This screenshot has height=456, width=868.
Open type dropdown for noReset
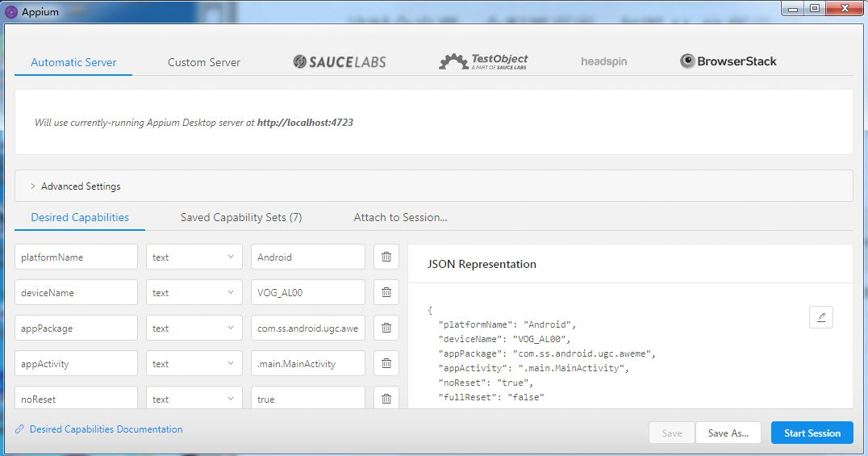pos(194,399)
